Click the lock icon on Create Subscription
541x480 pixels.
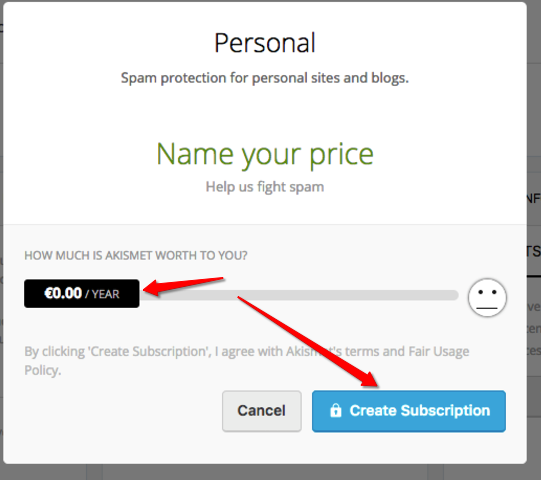(x=335, y=410)
